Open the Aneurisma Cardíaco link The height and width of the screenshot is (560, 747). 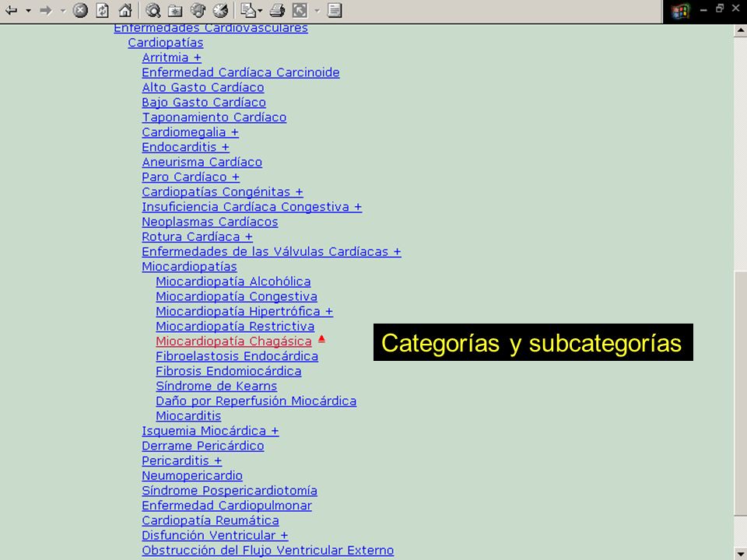202,162
